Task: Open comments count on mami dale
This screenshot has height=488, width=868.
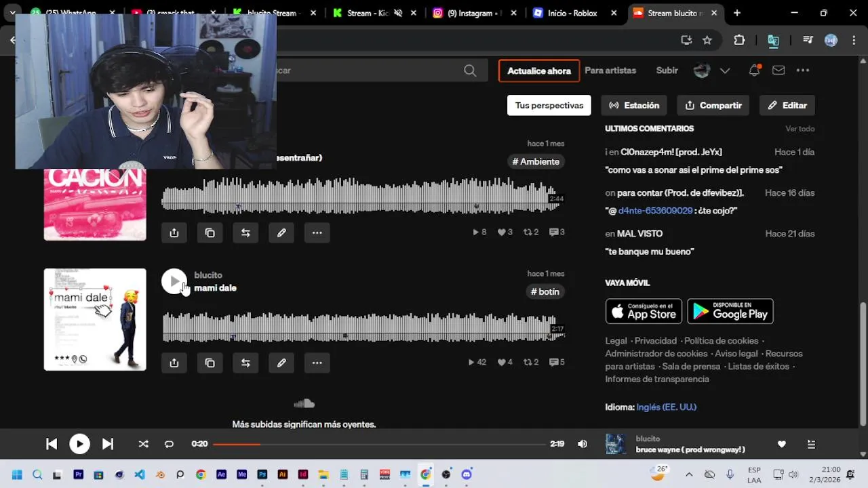Action: pyautogui.click(x=557, y=363)
